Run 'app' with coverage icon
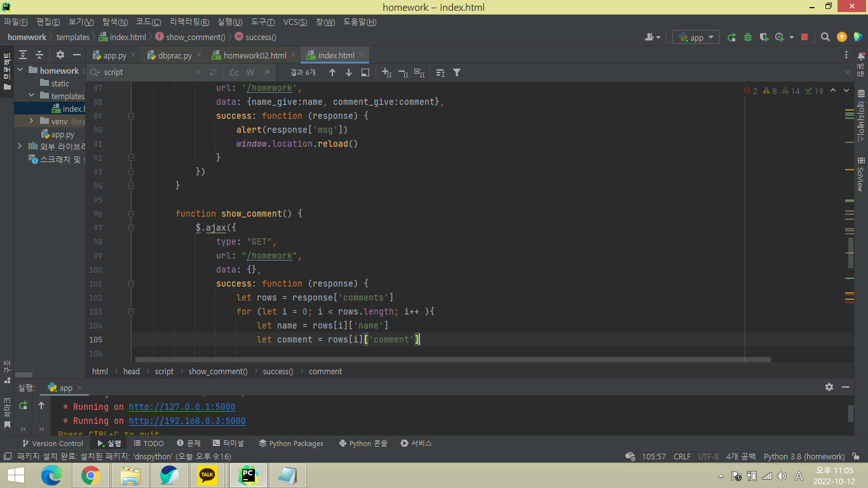This screenshot has height=488, width=868. 764,37
